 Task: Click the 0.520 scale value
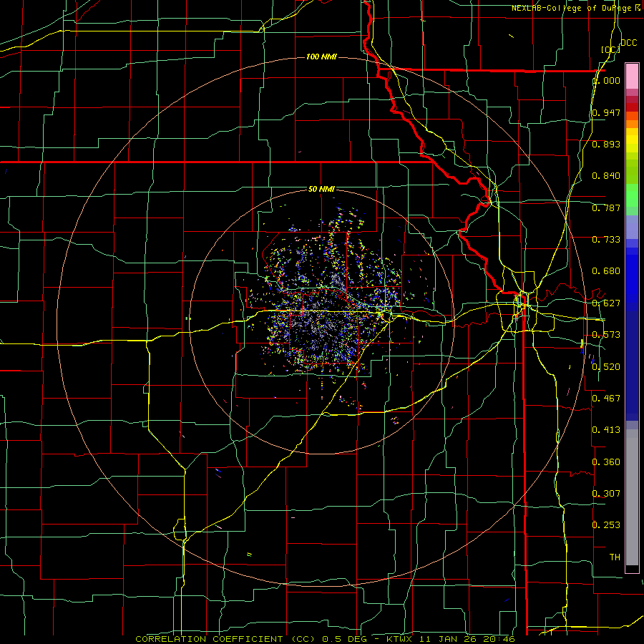point(606,367)
